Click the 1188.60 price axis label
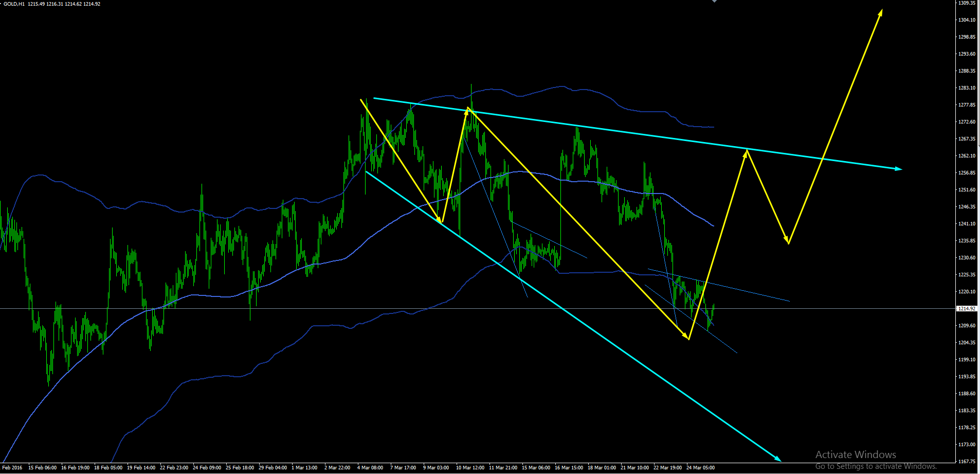This screenshot has height=474, width=980. pyautogui.click(x=967, y=394)
